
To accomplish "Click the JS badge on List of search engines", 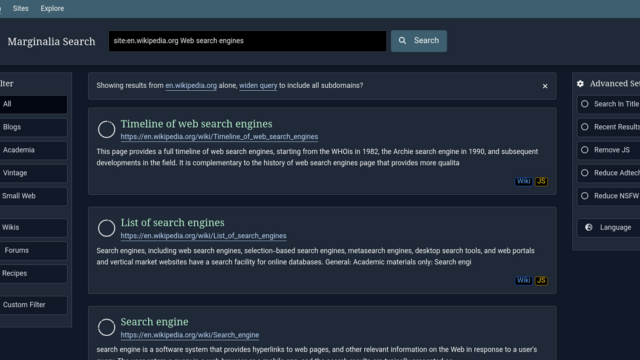I will [541, 280].
